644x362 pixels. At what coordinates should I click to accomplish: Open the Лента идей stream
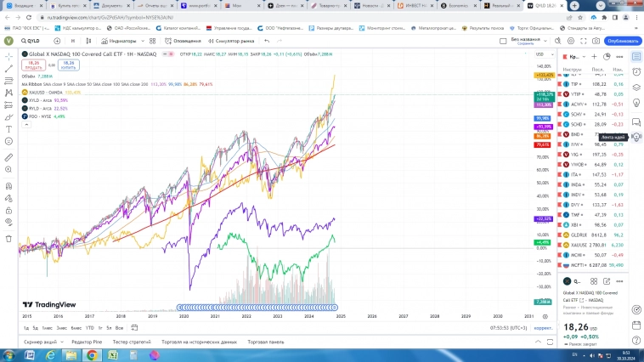636,137
